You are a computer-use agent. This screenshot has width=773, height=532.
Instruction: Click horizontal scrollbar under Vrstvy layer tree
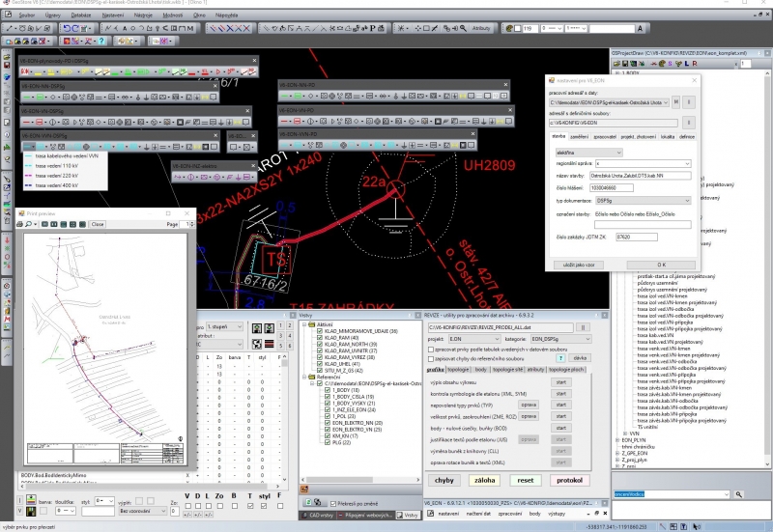(360, 479)
